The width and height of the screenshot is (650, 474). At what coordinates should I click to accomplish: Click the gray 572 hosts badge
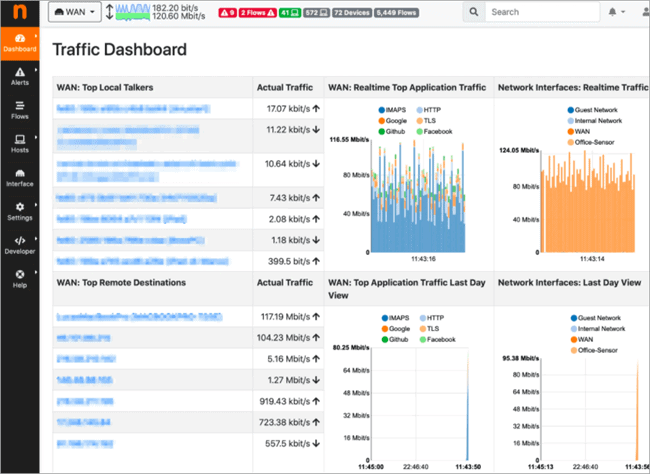click(316, 13)
